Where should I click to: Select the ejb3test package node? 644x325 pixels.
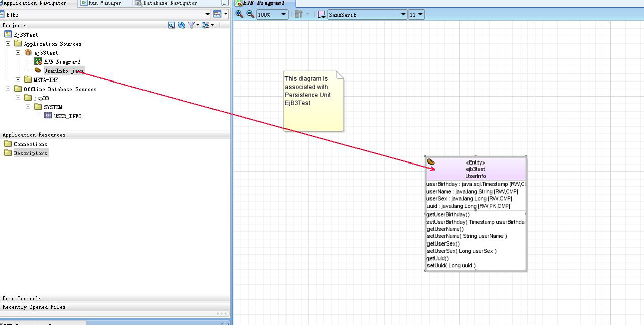tap(46, 53)
